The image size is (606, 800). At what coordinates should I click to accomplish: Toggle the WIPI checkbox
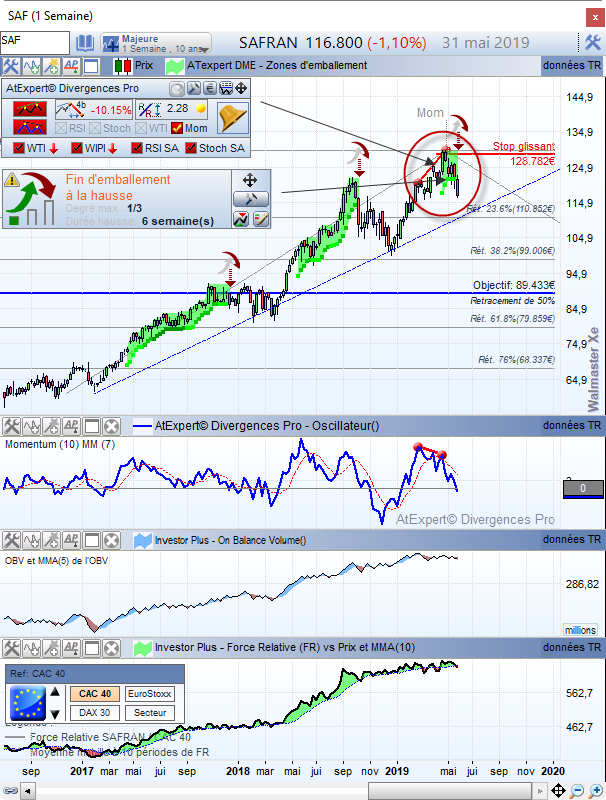point(77,148)
